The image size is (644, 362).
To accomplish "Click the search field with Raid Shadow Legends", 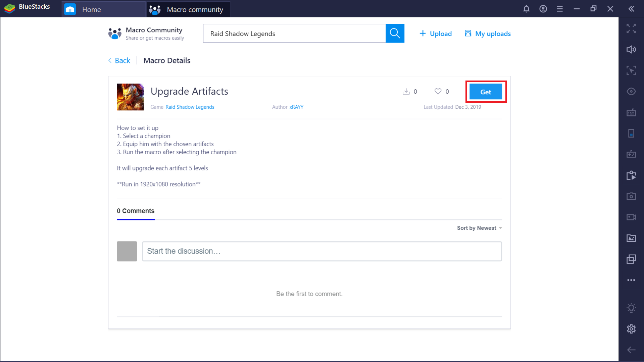I will pos(294,33).
